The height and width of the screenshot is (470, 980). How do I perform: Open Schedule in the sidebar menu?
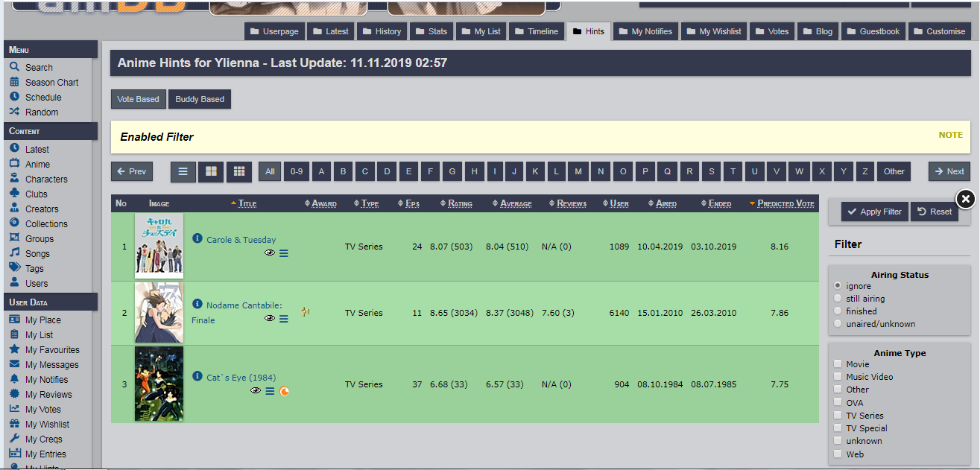click(x=43, y=97)
